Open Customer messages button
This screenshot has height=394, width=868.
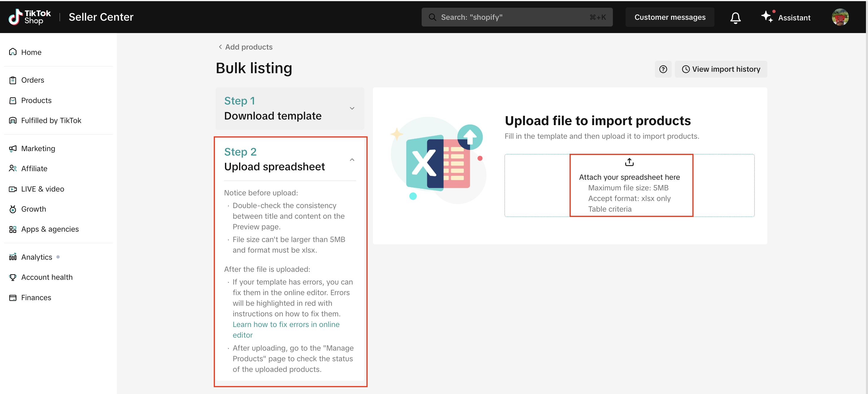coord(670,17)
